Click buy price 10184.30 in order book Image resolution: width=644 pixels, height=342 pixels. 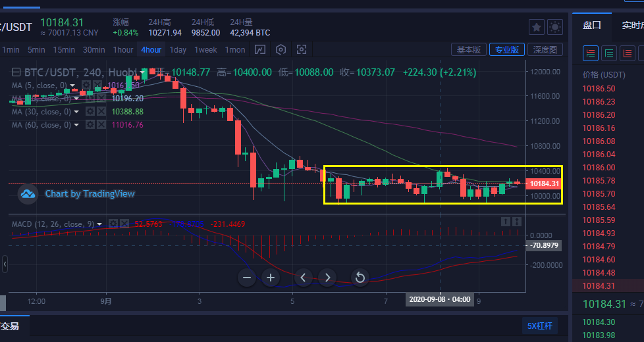[599, 322]
